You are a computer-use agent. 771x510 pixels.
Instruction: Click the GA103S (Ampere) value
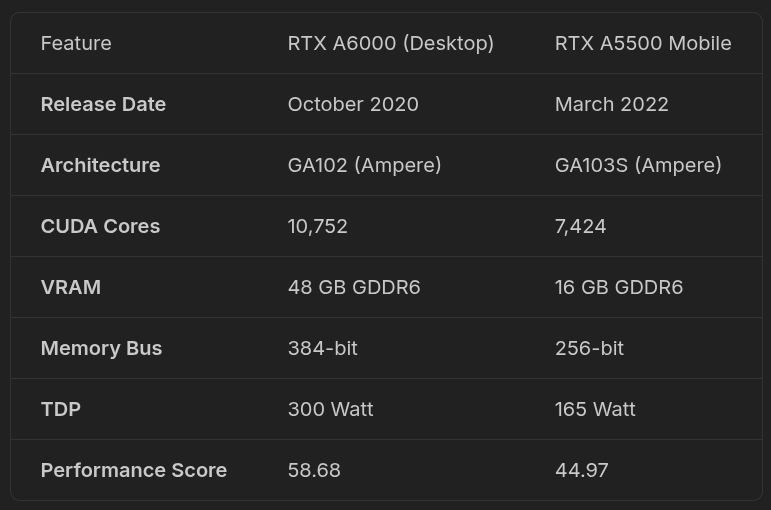click(x=638, y=165)
